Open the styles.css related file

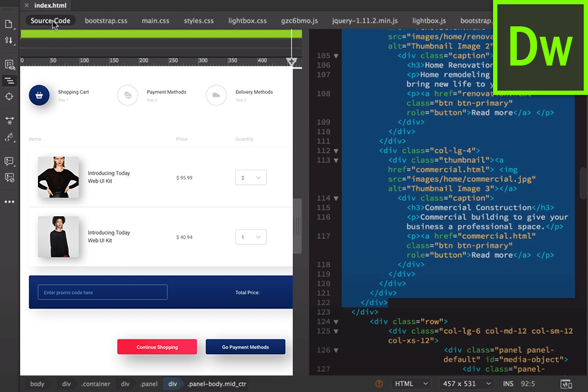point(198,21)
